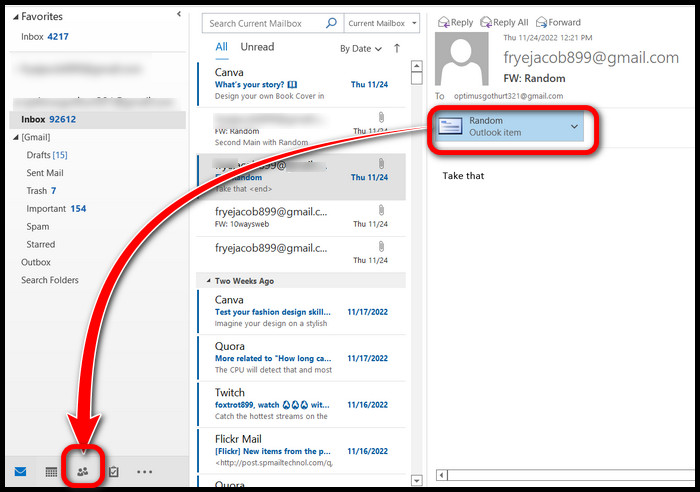
Task: Open the People contacts icon
Action: click(x=83, y=471)
